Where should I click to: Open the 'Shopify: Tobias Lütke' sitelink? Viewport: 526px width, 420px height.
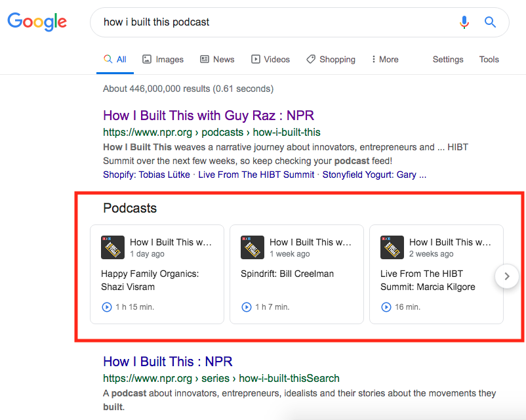[x=146, y=175]
